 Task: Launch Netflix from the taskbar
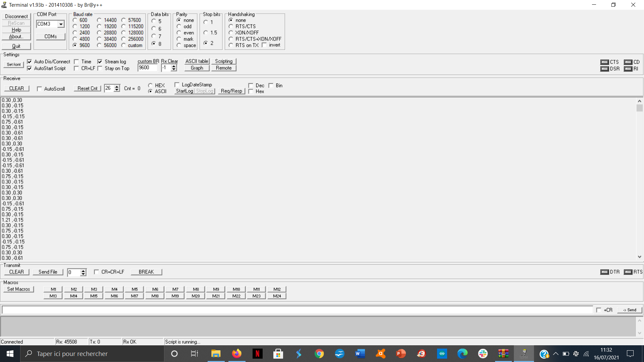(x=257, y=354)
